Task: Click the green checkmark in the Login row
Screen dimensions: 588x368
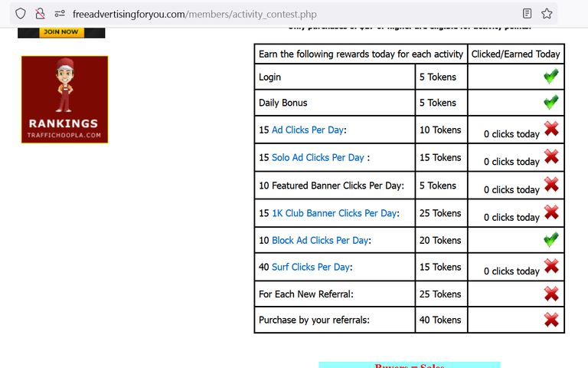Action: [551, 76]
